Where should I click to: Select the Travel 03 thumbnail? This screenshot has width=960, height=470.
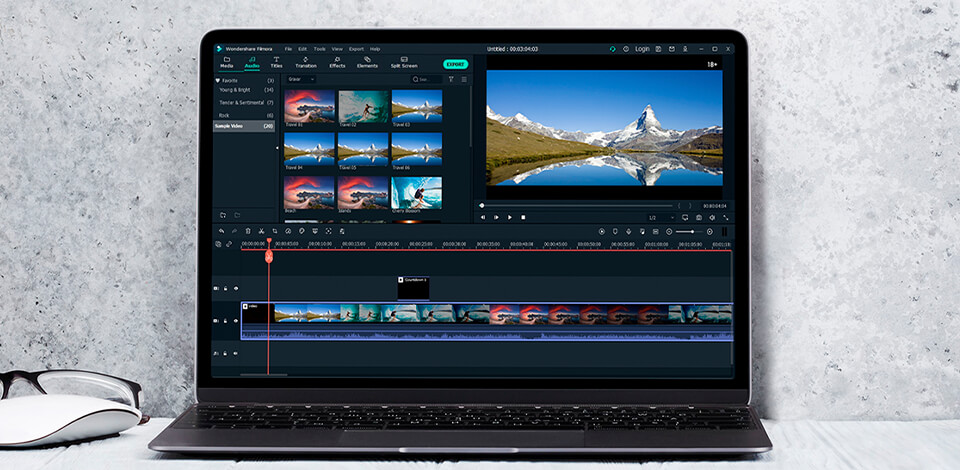click(417, 106)
